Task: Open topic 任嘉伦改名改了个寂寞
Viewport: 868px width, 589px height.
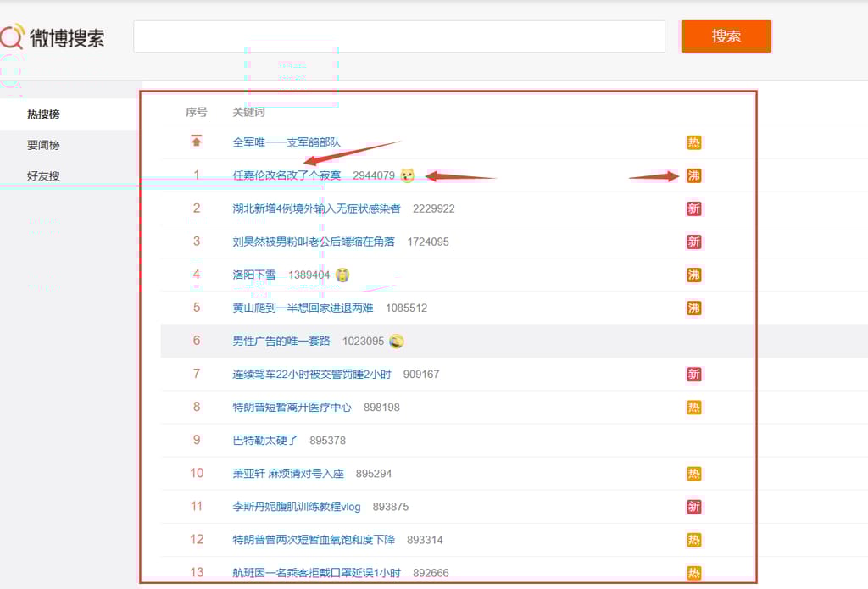Action: (287, 175)
